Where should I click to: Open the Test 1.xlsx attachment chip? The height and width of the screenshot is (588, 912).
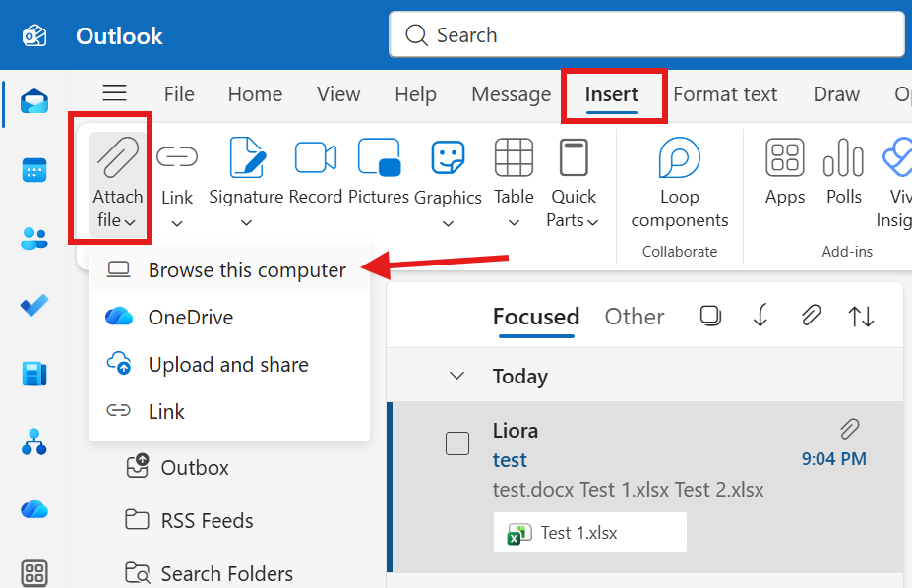(589, 532)
